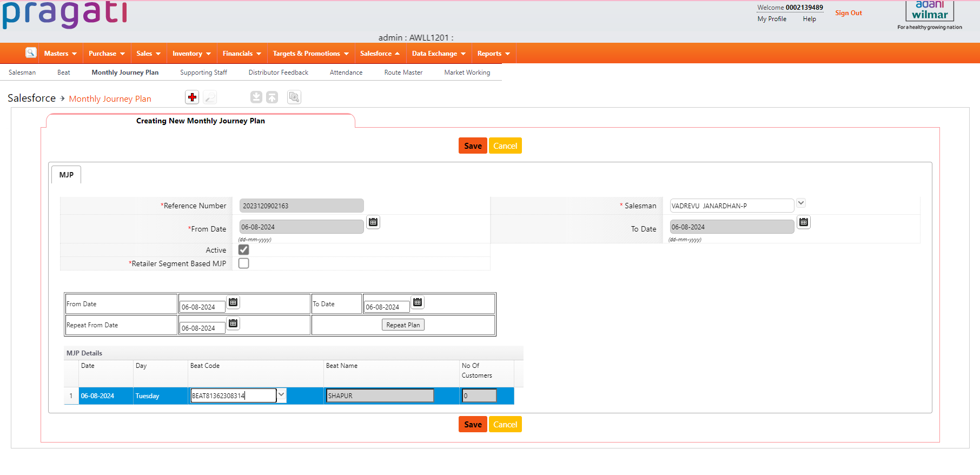The image size is (980, 475).
Task: Click the repeat-table From Date input
Action: point(202,307)
